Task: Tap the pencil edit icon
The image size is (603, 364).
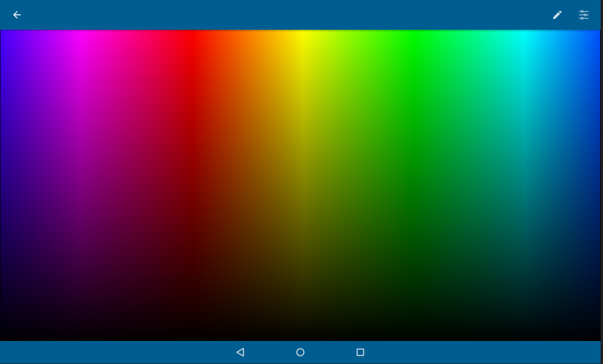Action: coord(557,15)
